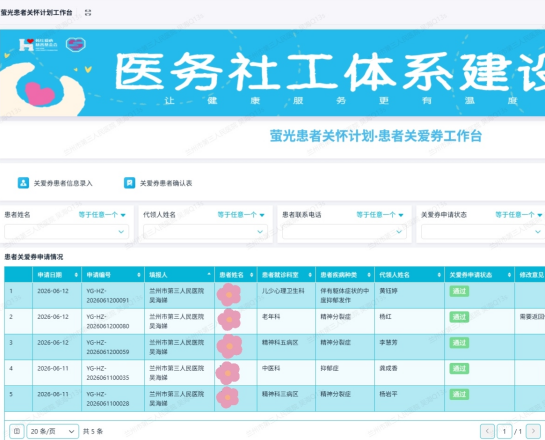Click application number YG-HZ-2026061100035
Image resolution: width=545 pixels, height=440 pixels.
click(x=108, y=373)
